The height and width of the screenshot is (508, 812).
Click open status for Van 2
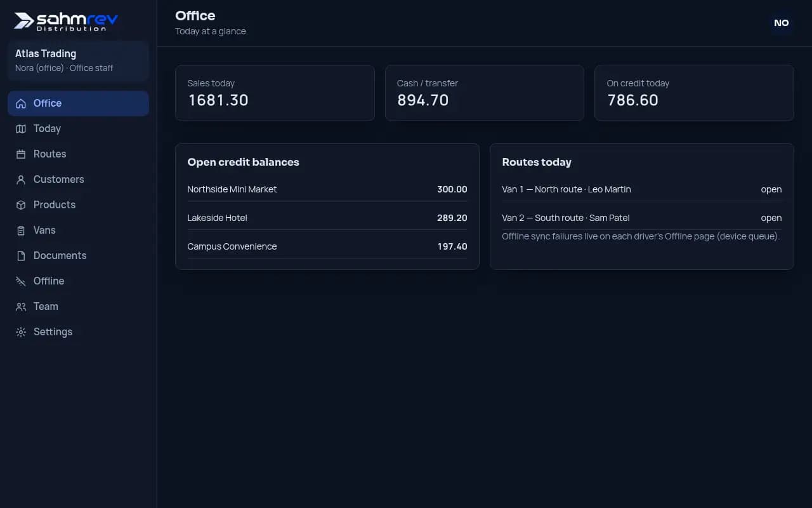point(771,218)
